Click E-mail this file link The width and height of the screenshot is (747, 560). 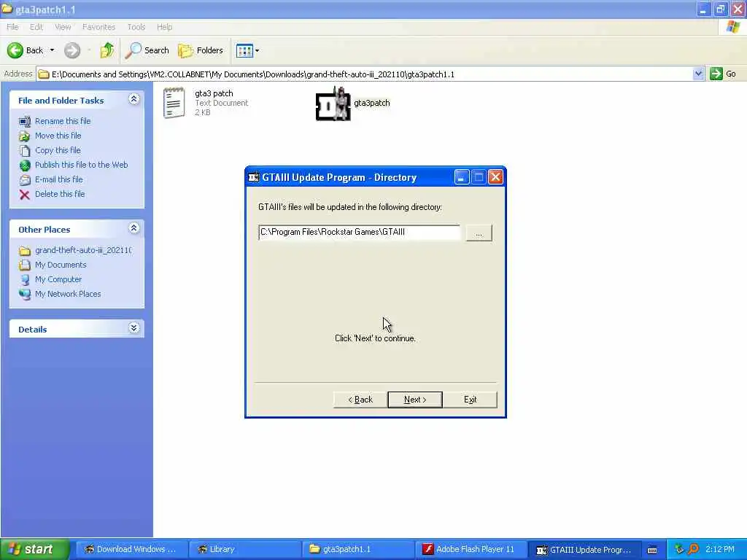(58, 179)
